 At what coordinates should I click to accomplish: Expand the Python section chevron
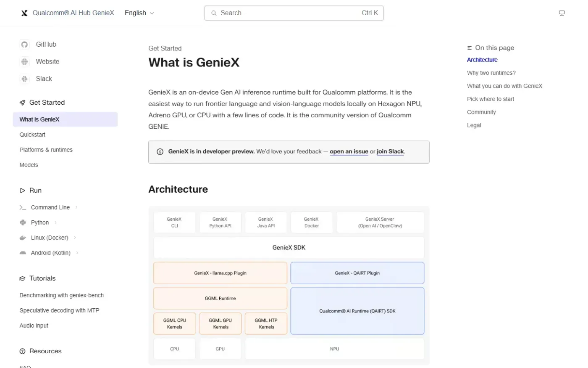[55, 222]
